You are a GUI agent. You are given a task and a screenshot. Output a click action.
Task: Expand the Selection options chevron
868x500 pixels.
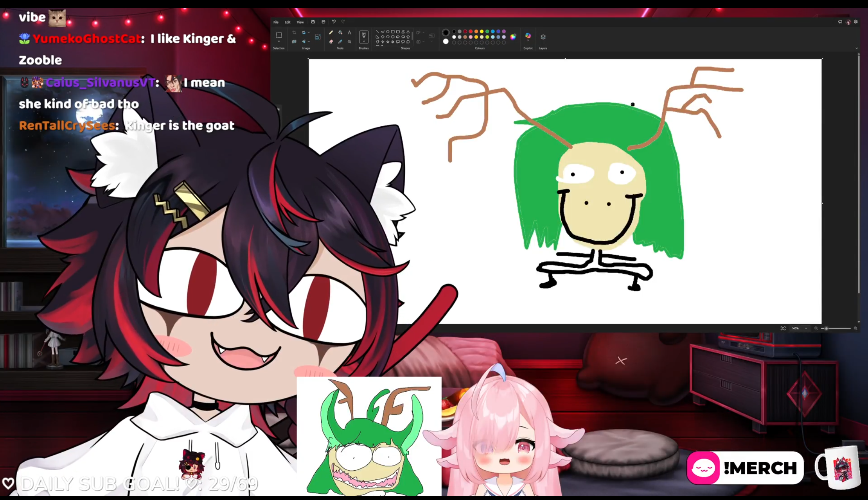279,41
